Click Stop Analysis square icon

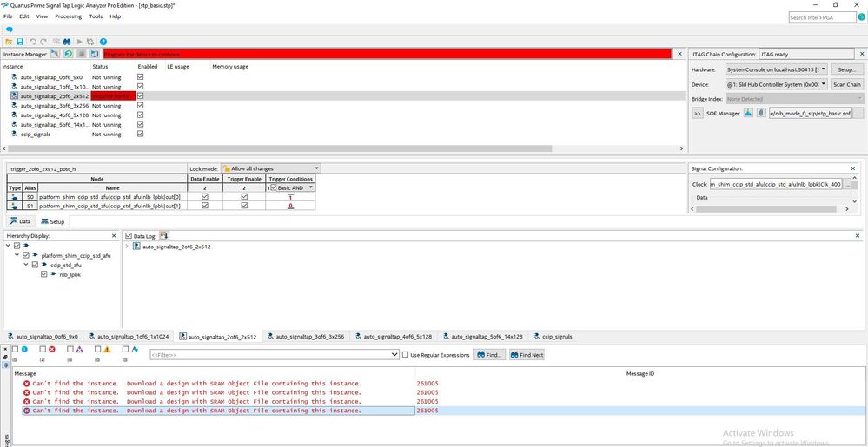[x=82, y=54]
